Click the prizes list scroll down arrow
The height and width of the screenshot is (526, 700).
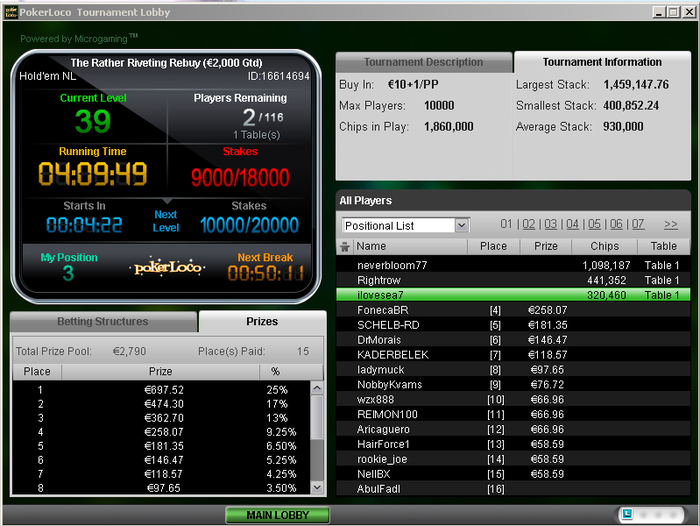[317, 487]
